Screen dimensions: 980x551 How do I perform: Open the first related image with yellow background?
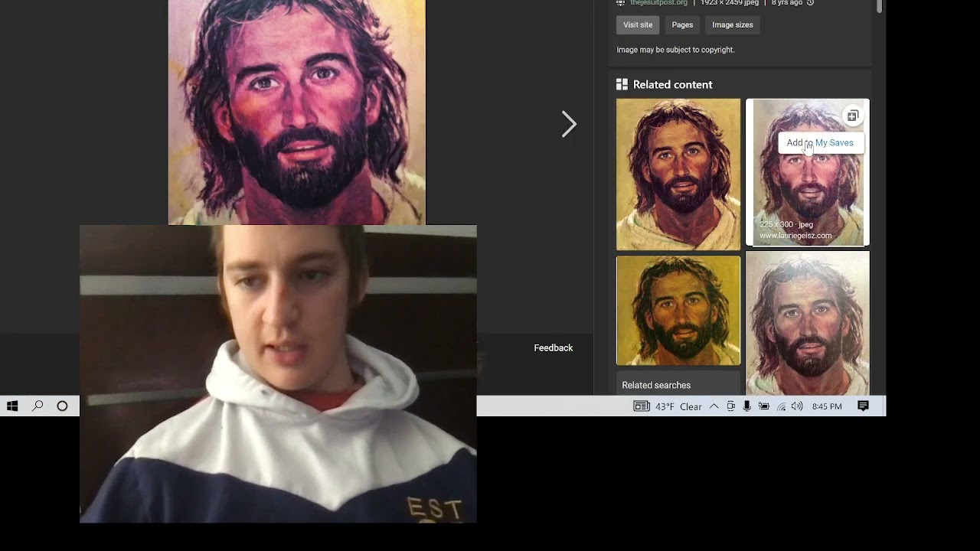(x=678, y=174)
